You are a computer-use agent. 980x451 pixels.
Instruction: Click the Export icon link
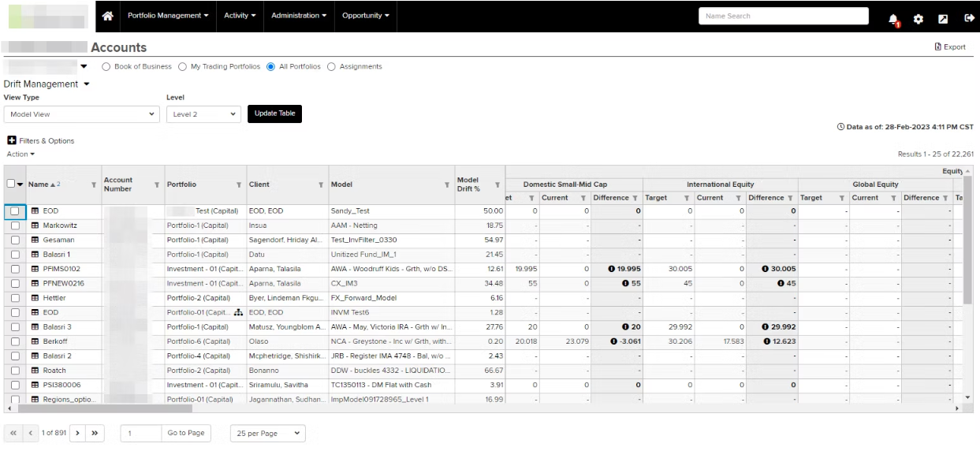tap(938, 47)
